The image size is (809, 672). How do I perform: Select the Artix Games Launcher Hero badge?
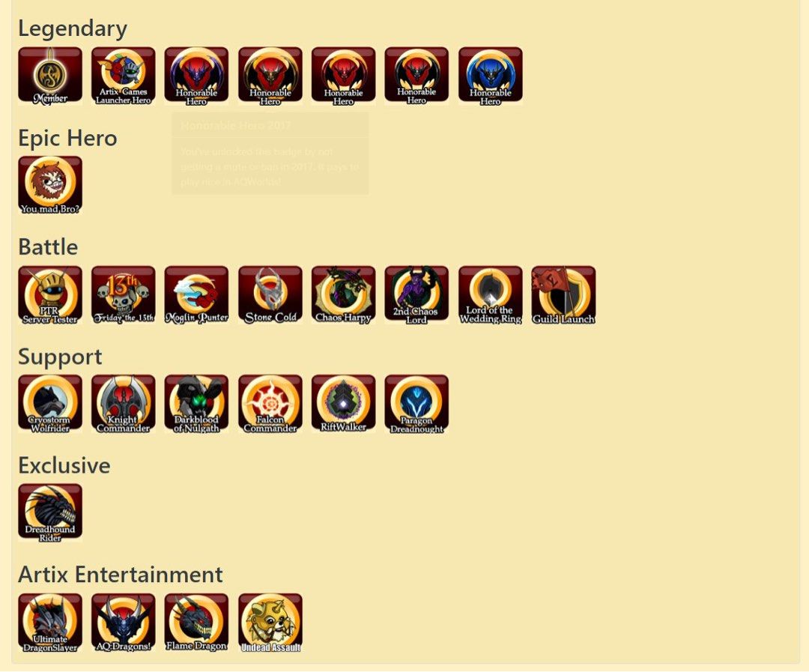(124, 76)
